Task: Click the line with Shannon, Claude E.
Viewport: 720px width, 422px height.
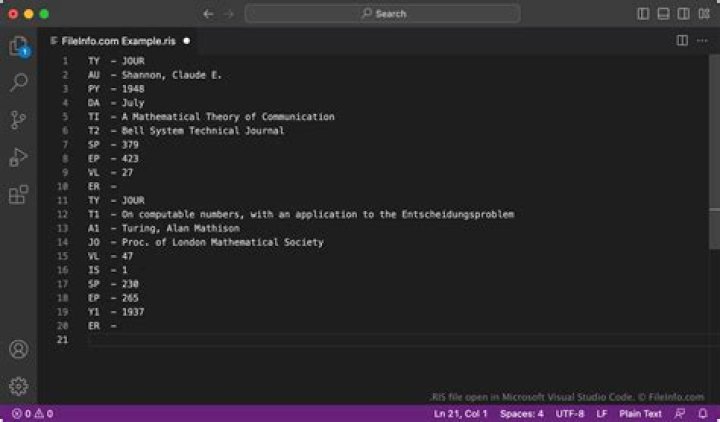Action: pyautogui.click(x=155, y=75)
